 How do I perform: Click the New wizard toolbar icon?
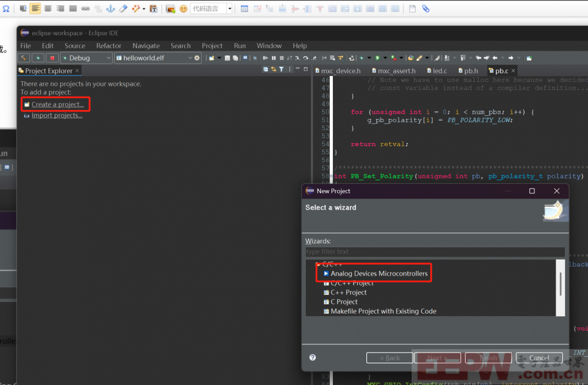212,58
